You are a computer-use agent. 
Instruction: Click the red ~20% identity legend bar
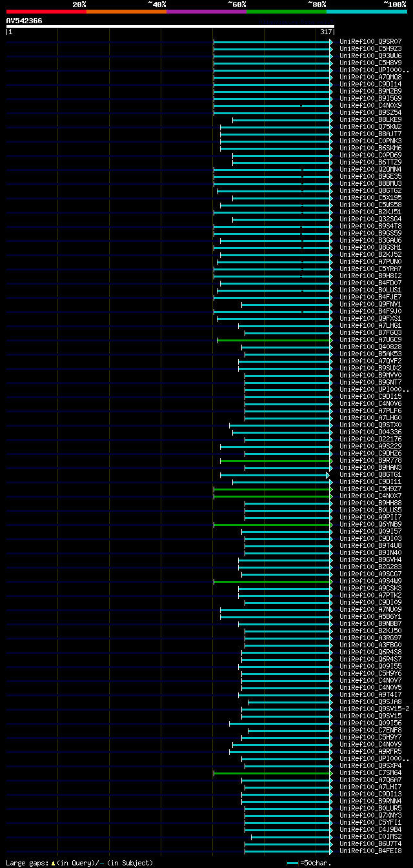click(x=46, y=12)
